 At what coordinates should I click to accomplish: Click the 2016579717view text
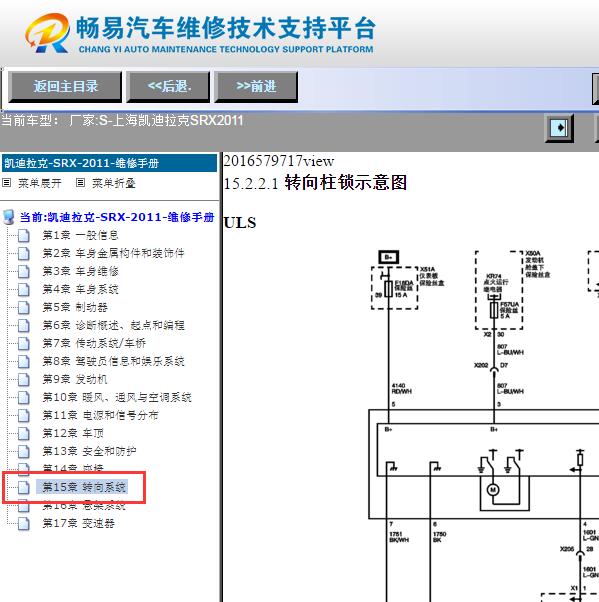[279, 161]
